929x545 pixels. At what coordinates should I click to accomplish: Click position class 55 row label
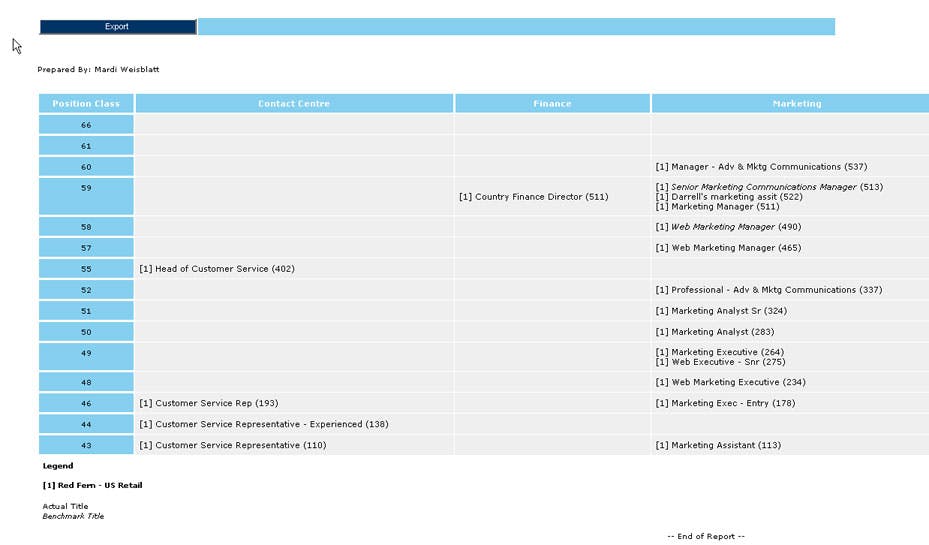(x=86, y=269)
